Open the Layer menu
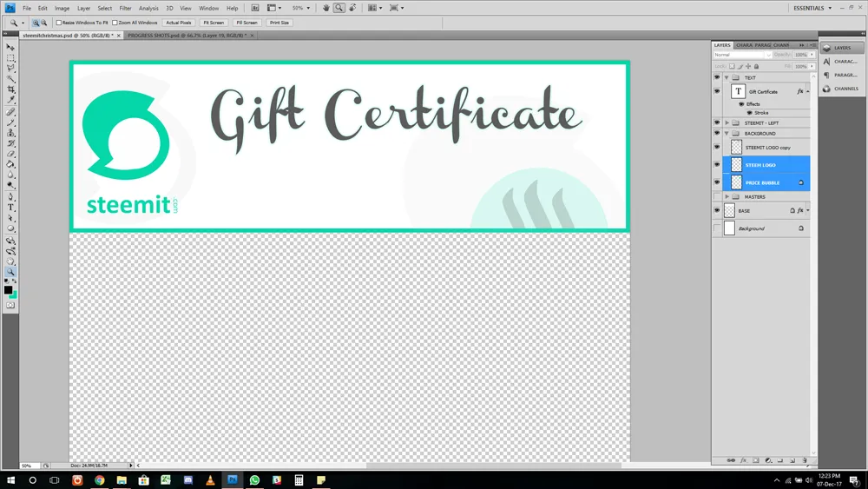This screenshot has width=868, height=489. [x=83, y=9]
